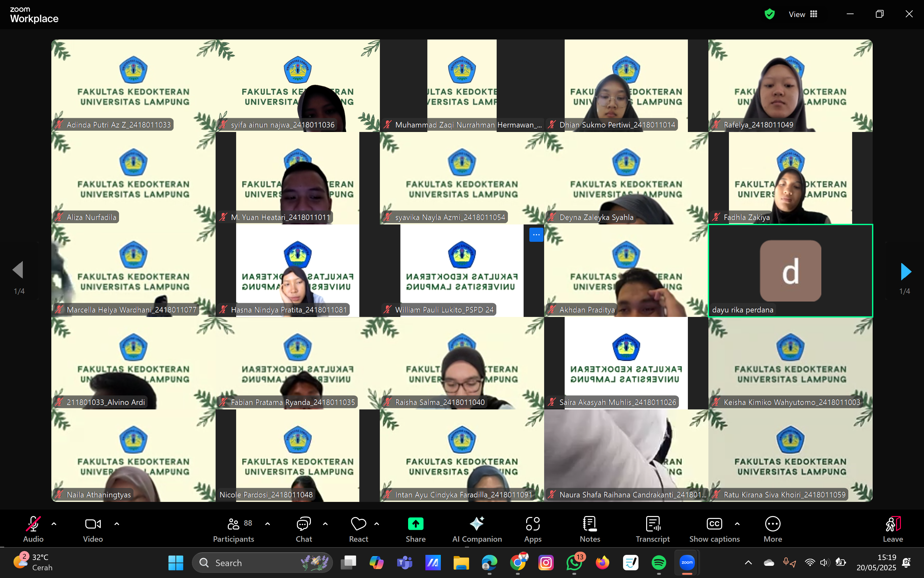The height and width of the screenshot is (578, 924).
Task: Click name label Muhammad Zaqi Nurrahman Hermawan
Action: click(x=468, y=125)
